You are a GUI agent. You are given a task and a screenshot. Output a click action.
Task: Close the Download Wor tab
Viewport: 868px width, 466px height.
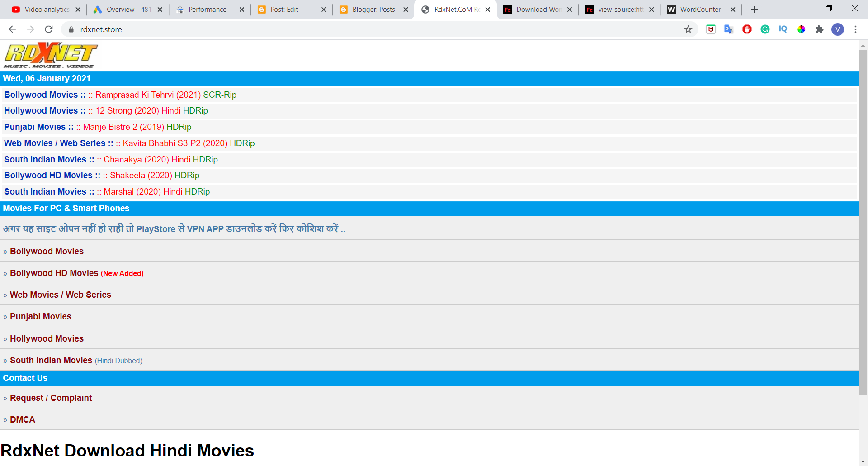tap(569, 10)
